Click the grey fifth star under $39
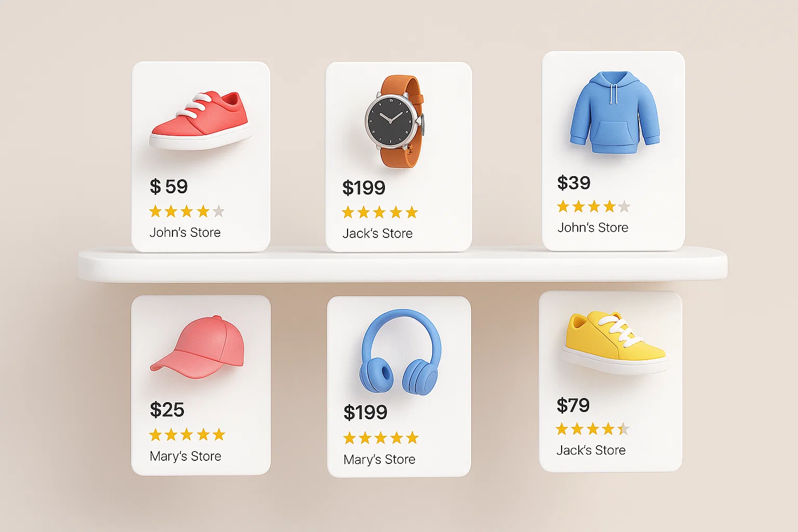This screenshot has width=798, height=532. [624, 207]
